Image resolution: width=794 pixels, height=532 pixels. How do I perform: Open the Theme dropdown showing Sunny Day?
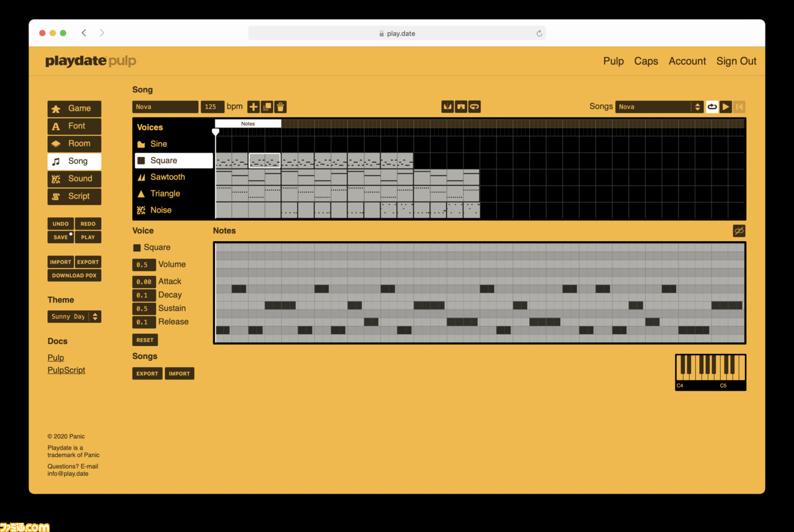[74, 316]
